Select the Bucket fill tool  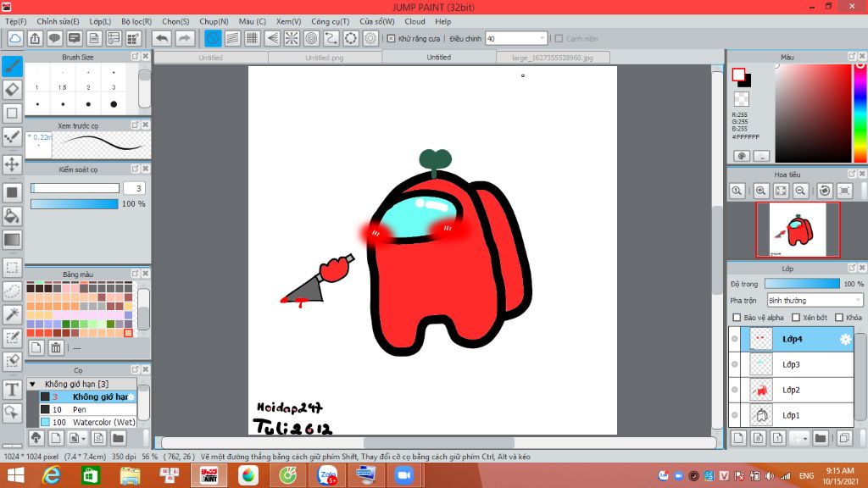pyautogui.click(x=12, y=216)
